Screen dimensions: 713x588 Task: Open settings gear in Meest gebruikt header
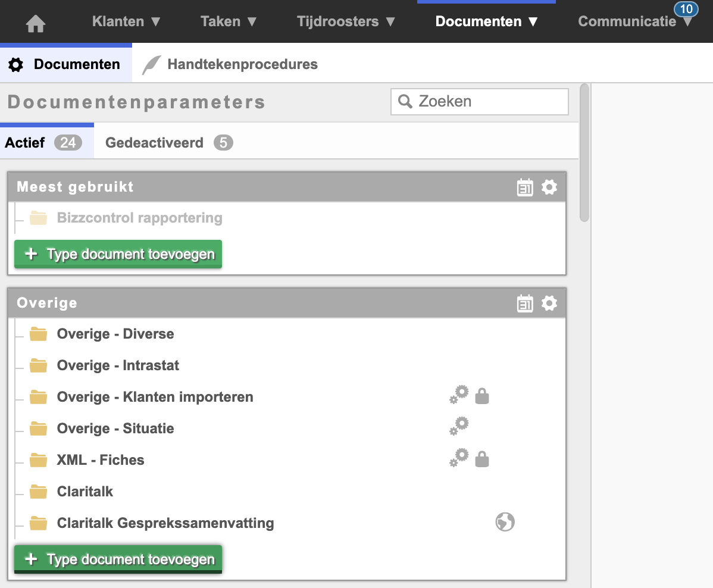click(549, 187)
